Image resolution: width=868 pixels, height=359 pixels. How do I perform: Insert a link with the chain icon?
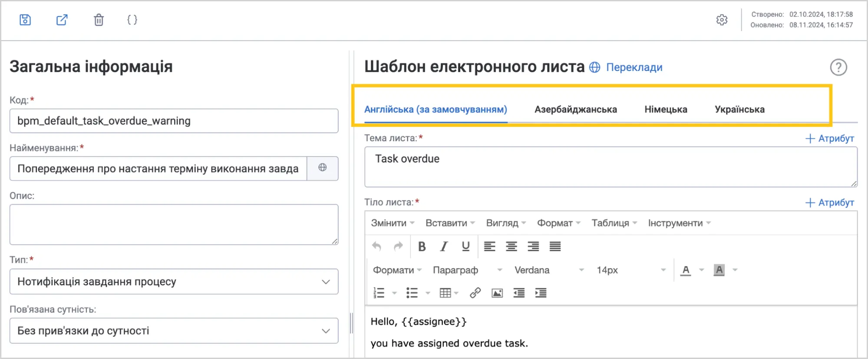point(475,293)
